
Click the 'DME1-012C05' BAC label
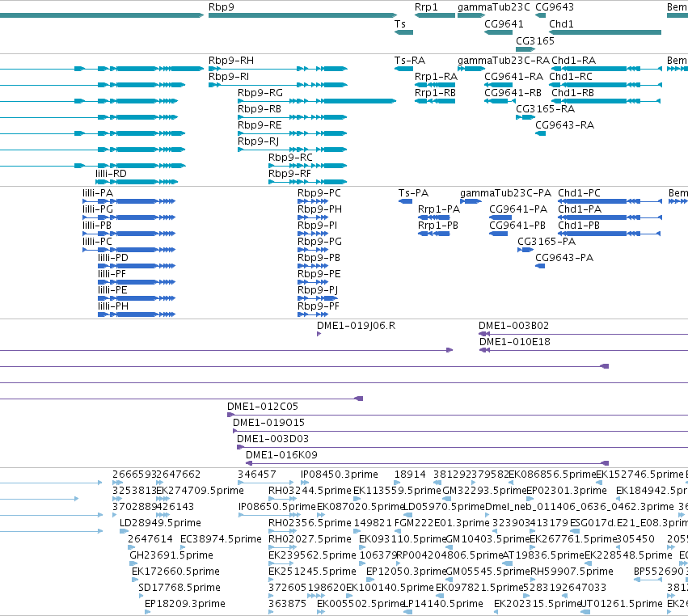pos(263,407)
